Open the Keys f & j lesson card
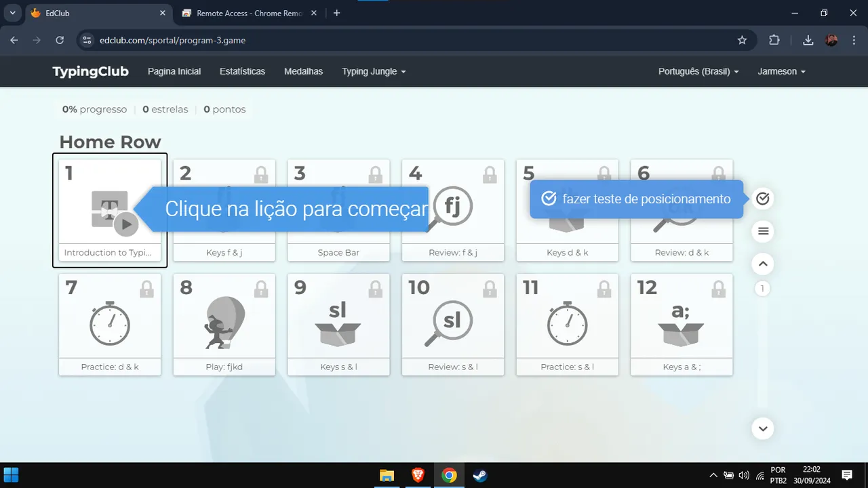This screenshot has height=488, width=868. tap(224, 210)
